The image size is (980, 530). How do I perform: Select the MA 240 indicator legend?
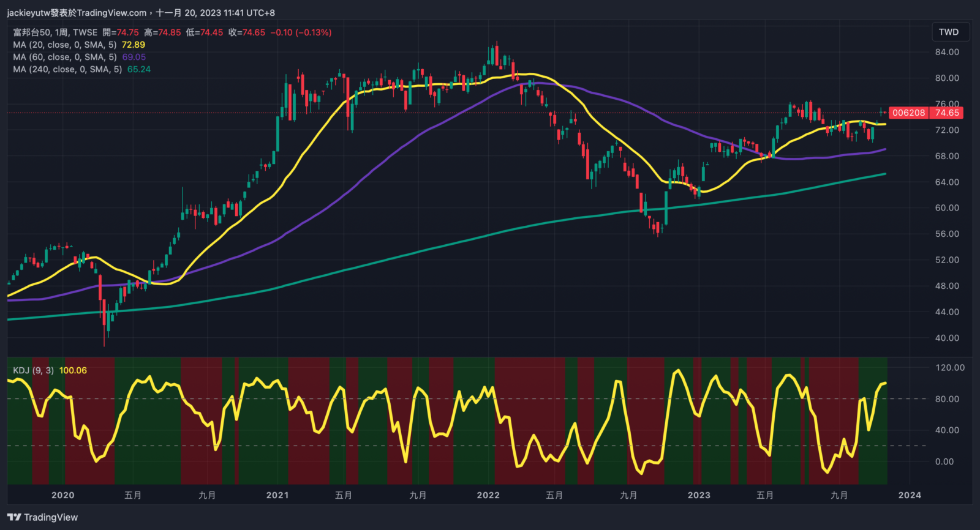67,69
